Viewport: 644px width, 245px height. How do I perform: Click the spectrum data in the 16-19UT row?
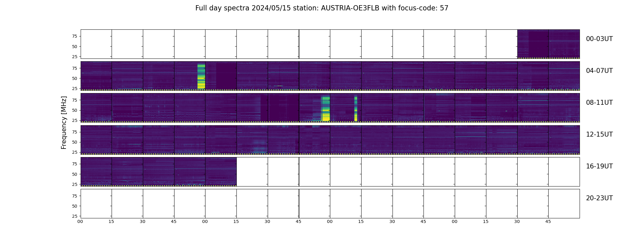(159, 172)
